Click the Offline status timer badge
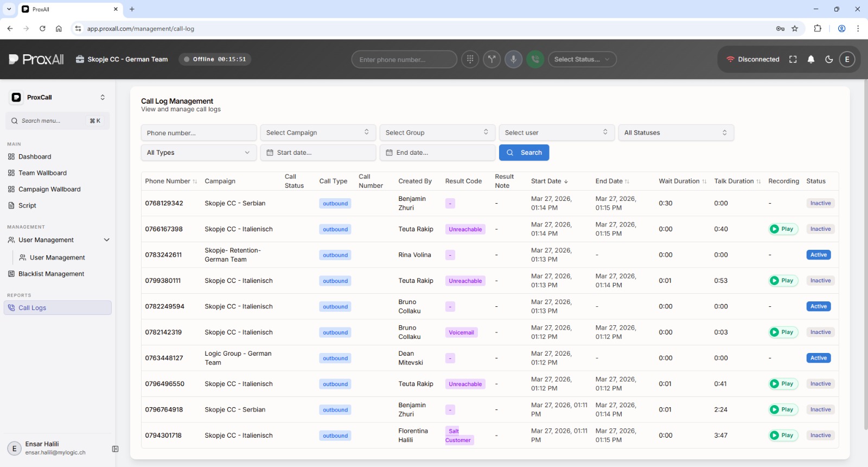Viewport: 868px width, 467px height. click(x=215, y=59)
